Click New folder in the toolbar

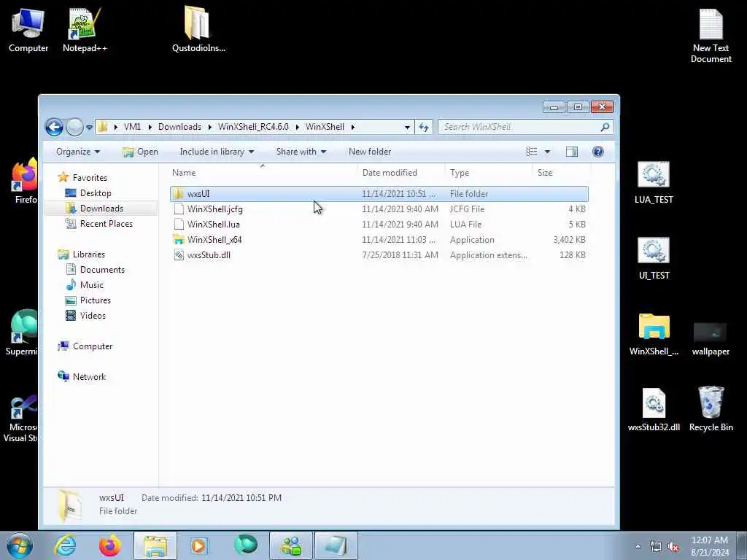tap(370, 152)
